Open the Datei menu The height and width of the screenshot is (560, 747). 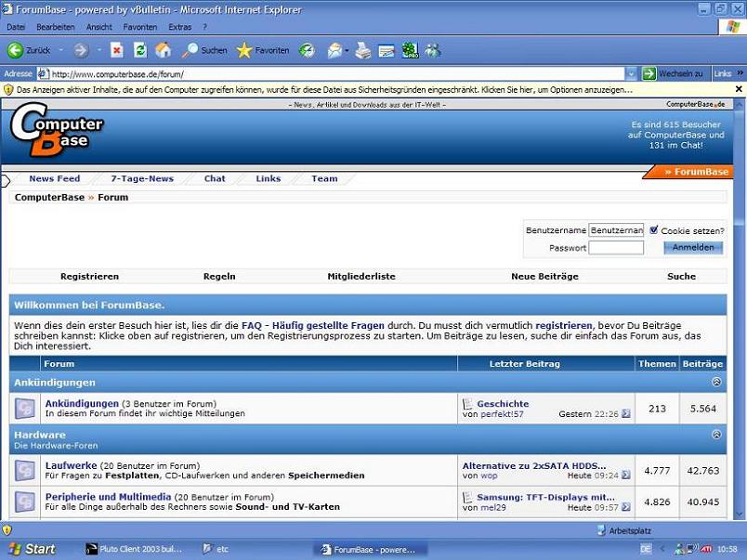(x=16, y=27)
